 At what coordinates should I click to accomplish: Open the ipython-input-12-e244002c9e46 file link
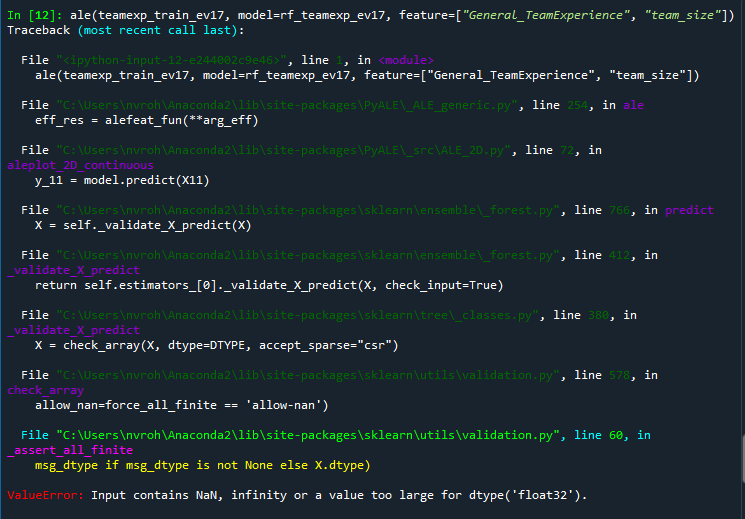[172, 60]
